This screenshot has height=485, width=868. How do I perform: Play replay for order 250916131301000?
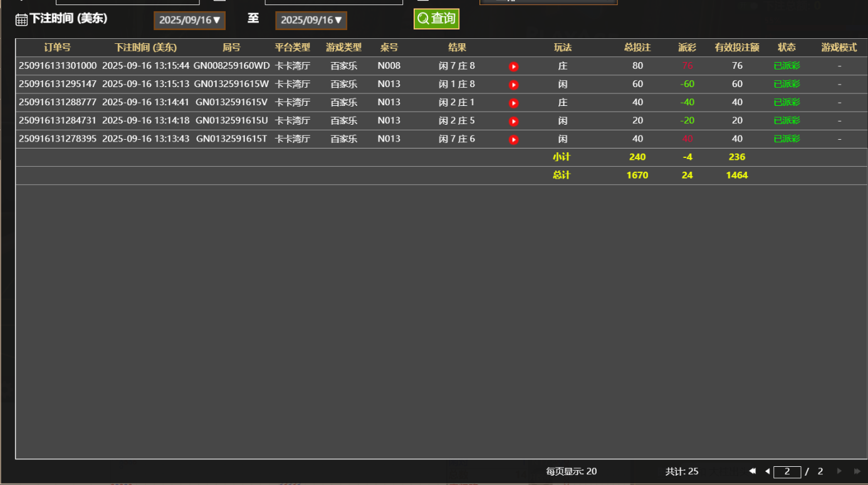(513, 66)
